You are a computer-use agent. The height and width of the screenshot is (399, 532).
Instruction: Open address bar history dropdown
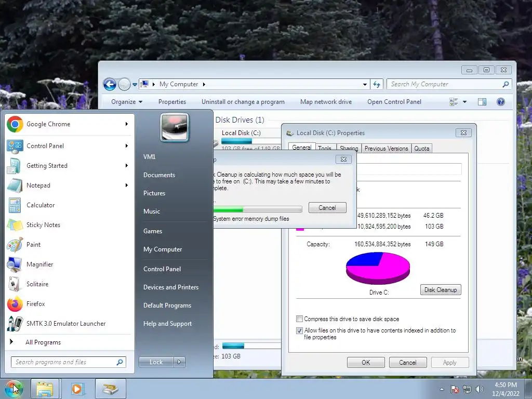pyautogui.click(x=365, y=84)
